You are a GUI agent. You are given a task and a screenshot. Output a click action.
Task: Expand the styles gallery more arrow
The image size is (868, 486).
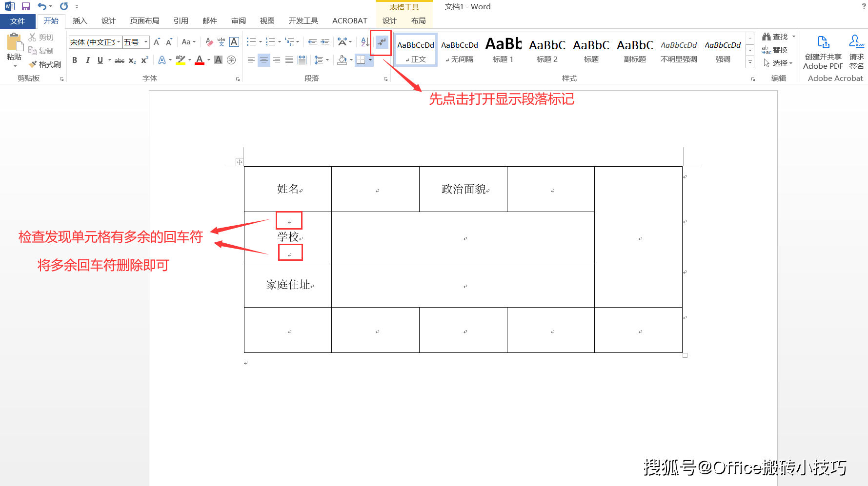[750, 62]
